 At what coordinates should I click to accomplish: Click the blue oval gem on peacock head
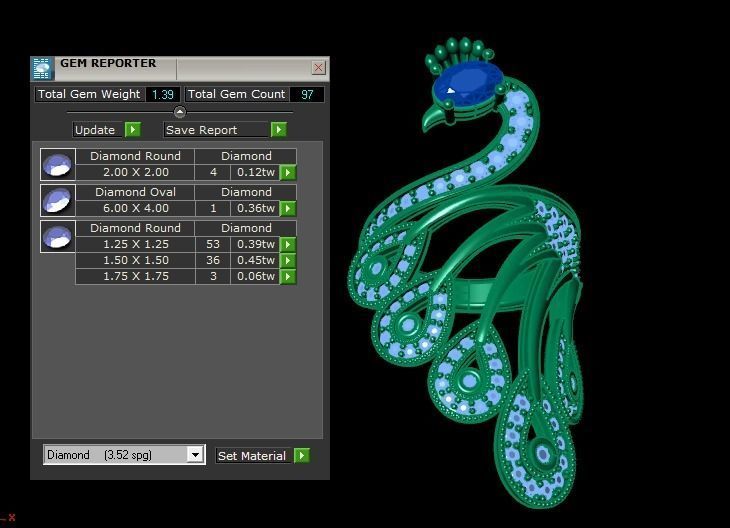pos(467,85)
